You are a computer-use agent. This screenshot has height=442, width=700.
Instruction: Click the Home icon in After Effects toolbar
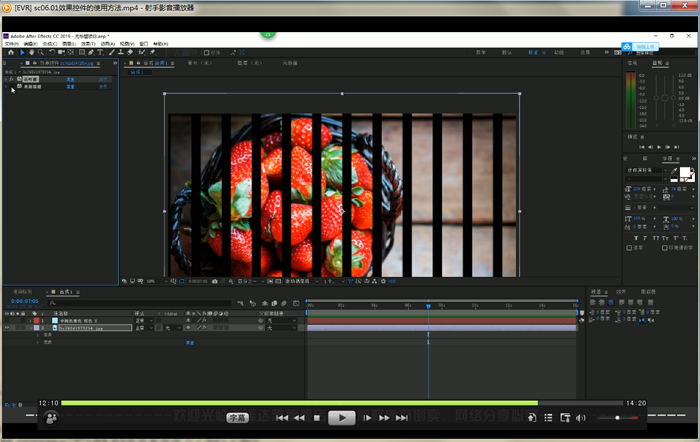11,53
